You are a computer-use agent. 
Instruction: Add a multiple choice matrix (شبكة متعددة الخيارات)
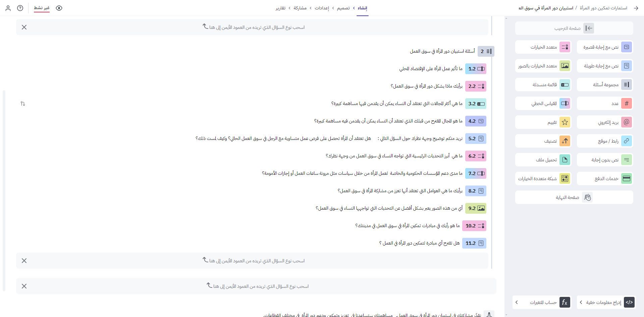pyautogui.click(x=543, y=178)
